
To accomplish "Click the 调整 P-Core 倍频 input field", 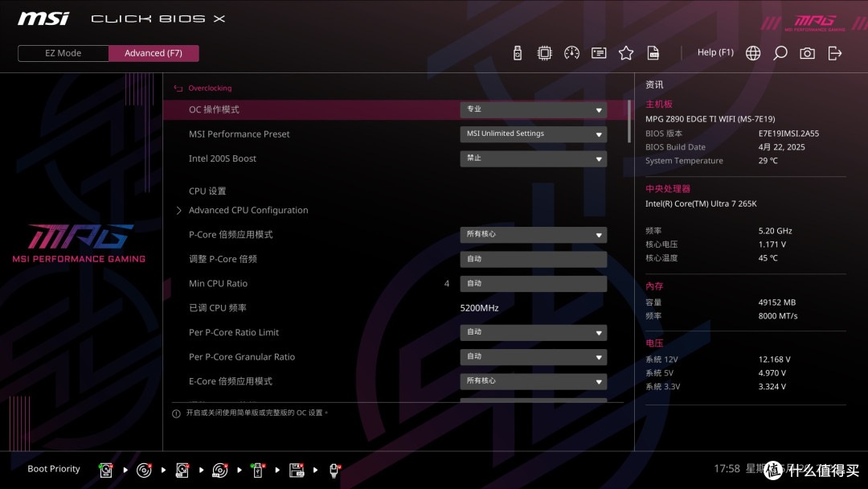I will pos(533,259).
